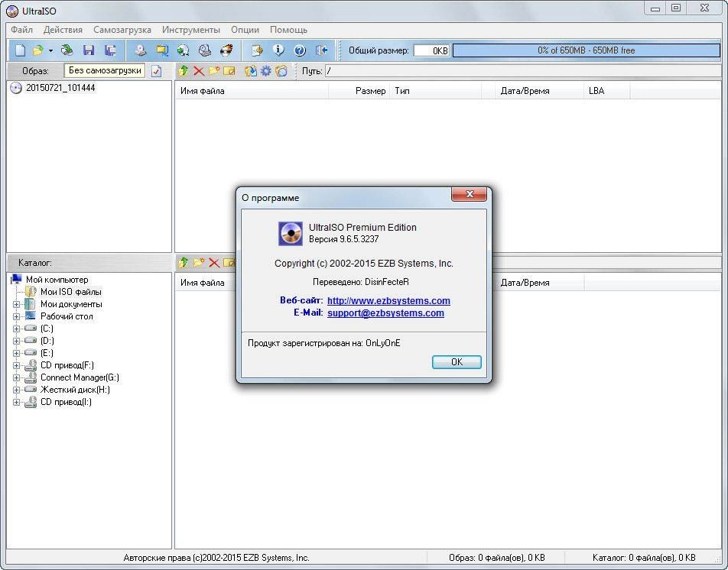This screenshot has height=570, width=728.
Task: Expand the CD привод(I:) node
Action: pyautogui.click(x=16, y=402)
